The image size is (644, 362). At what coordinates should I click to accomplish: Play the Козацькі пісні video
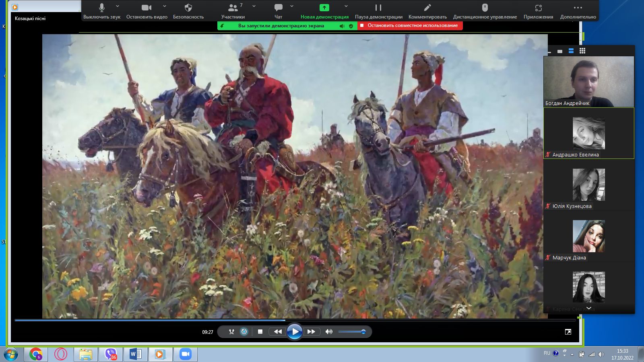click(295, 332)
